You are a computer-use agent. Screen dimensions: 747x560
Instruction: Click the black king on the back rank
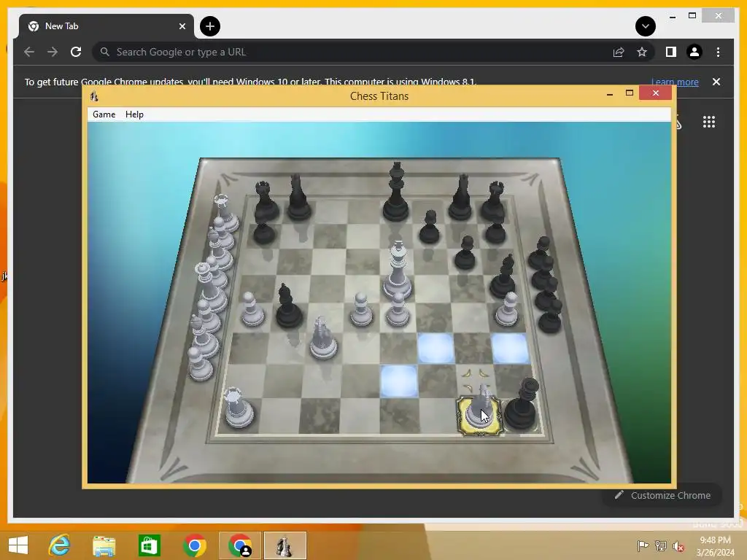pos(396,192)
